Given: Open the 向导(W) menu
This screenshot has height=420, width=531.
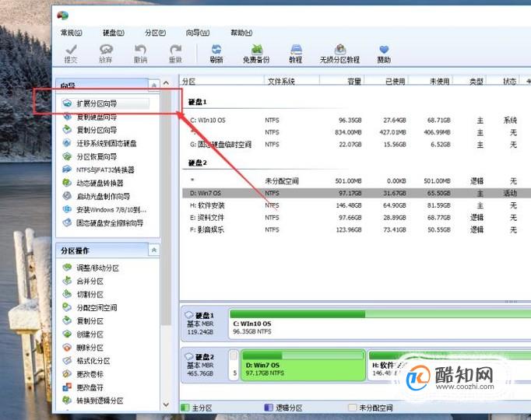Looking at the screenshot, I should tap(198, 33).
